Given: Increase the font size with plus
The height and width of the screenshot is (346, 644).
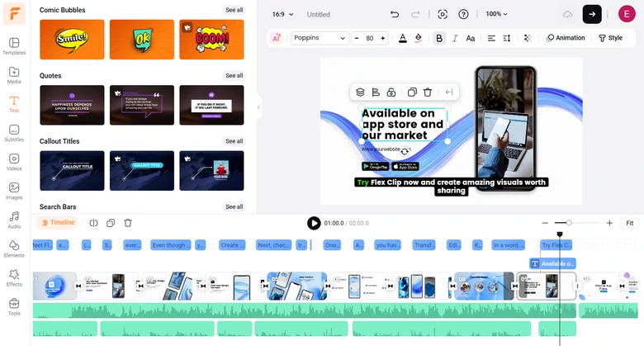Looking at the screenshot, I should tap(383, 38).
